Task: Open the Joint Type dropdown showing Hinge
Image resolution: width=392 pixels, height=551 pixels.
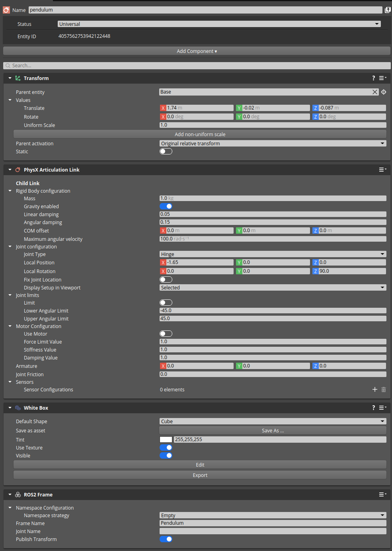Action: tap(273, 254)
